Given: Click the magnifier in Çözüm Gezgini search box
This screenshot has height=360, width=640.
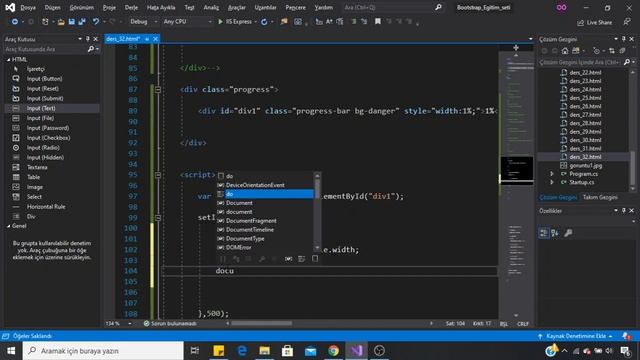Looking at the screenshot, I should [x=627, y=62].
